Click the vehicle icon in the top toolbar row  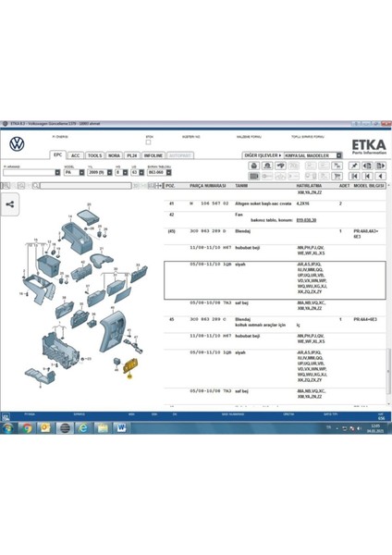(x=280, y=166)
